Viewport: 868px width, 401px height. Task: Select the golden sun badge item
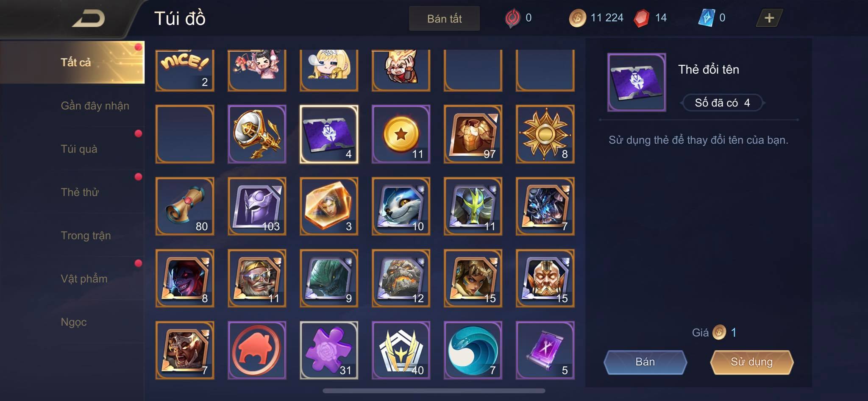(x=545, y=134)
